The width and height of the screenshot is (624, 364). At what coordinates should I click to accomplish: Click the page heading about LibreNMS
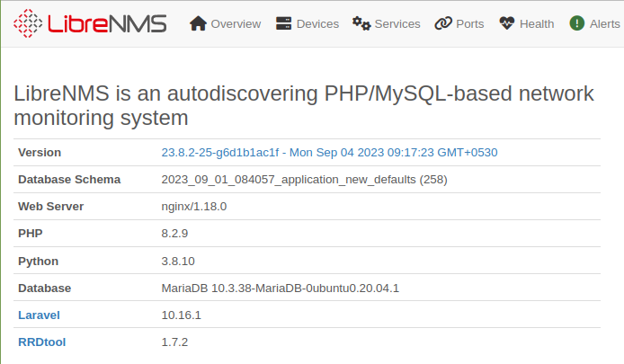(304, 105)
